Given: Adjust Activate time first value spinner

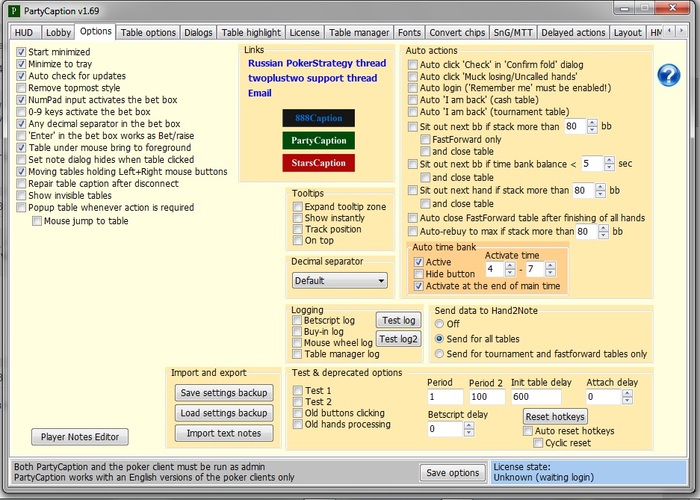Looking at the screenshot, I should [510, 269].
